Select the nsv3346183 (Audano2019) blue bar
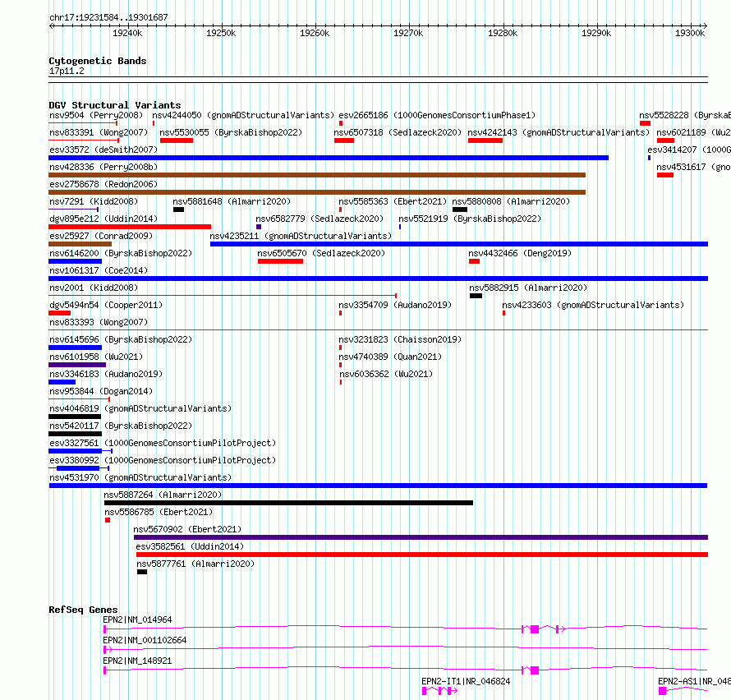 click(x=62, y=382)
